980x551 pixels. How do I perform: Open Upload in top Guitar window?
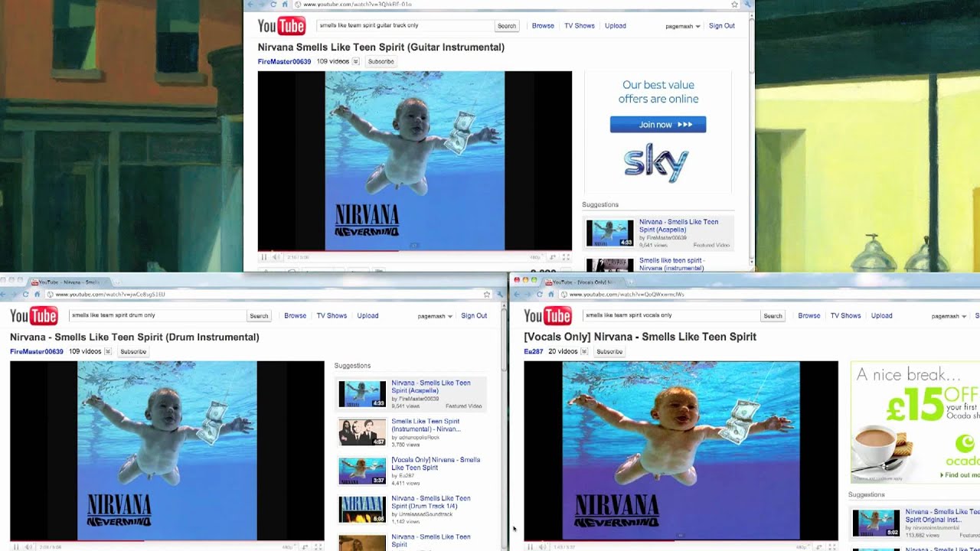point(616,26)
